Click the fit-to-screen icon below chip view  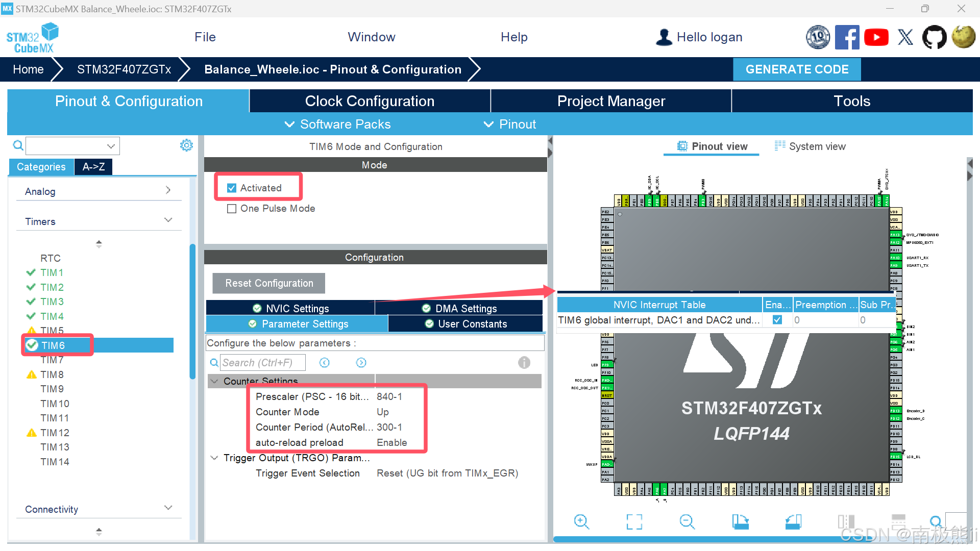click(634, 521)
